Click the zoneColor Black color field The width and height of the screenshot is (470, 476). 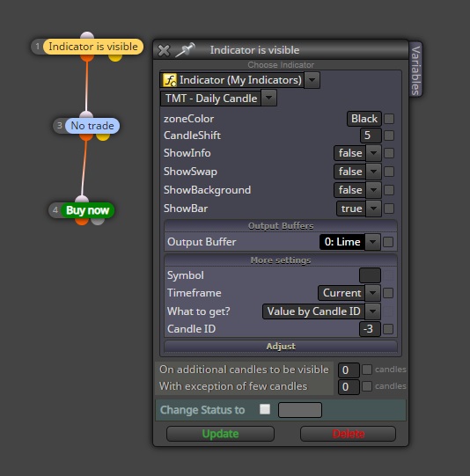(364, 119)
